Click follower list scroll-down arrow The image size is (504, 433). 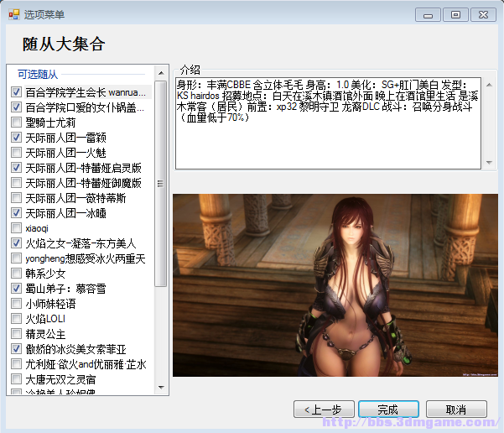coord(161,388)
